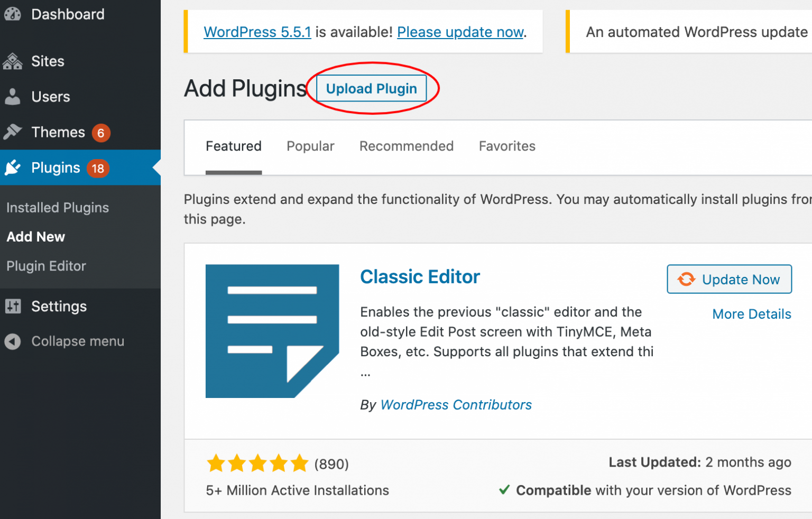This screenshot has height=519, width=812.
Task: Click the Upload Plugin button
Action: [371, 89]
